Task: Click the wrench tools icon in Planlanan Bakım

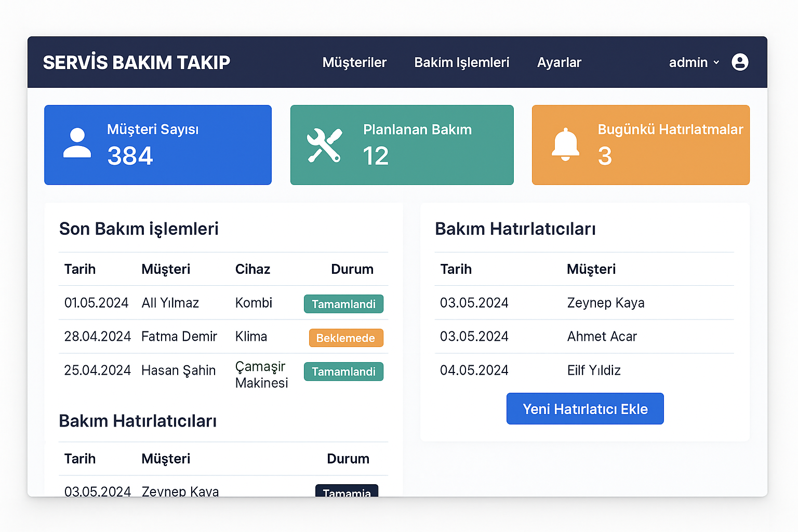Action: tap(324, 145)
